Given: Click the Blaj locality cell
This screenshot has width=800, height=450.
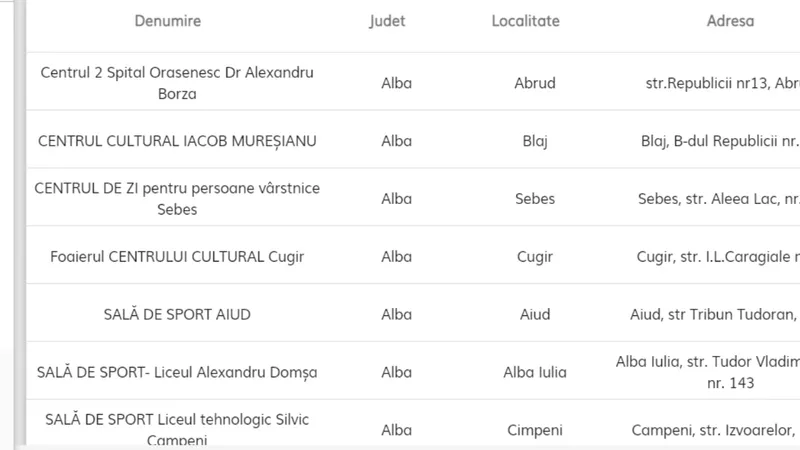Looking at the screenshot, I should [535, 141].
